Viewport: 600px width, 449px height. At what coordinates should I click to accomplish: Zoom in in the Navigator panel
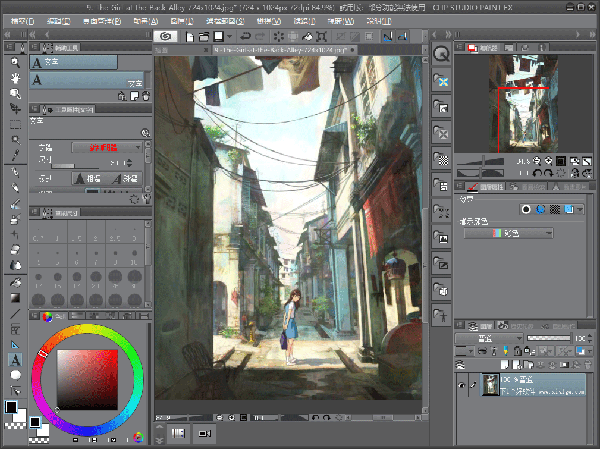(548, 161)
